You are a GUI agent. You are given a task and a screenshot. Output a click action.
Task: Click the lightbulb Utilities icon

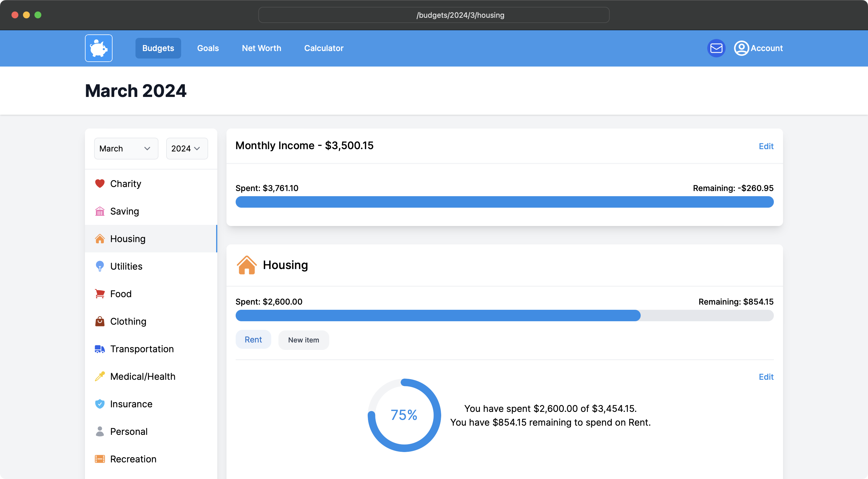[x=100, y=266]
